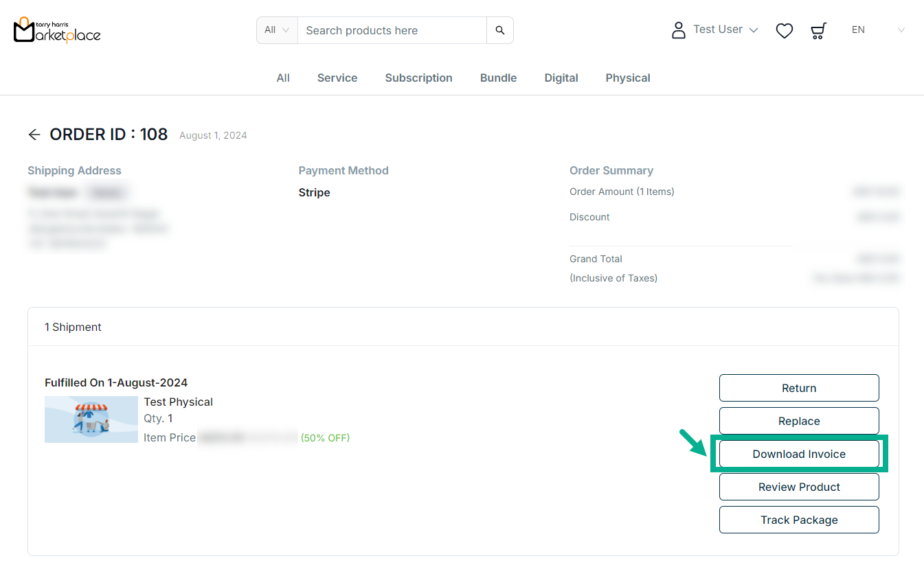The width and height of the screenshot is (924, 565).
Task: Open the Test User account dropdown
Action: pos(725,30)
